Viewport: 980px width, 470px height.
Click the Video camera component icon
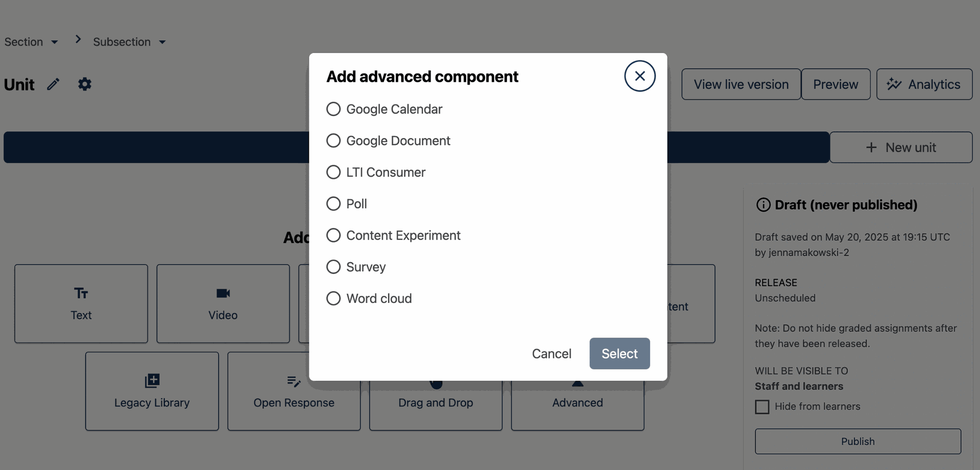tap(223, 293)
